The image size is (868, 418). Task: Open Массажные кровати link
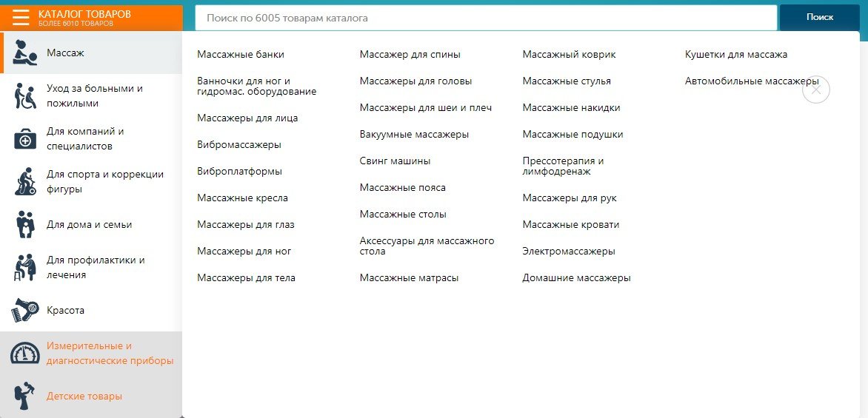click(571, 224)
